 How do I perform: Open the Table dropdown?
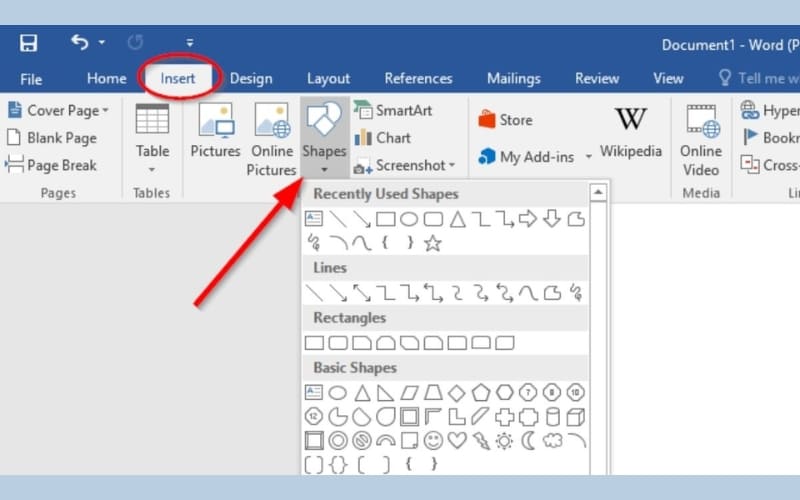click(152, 139)
